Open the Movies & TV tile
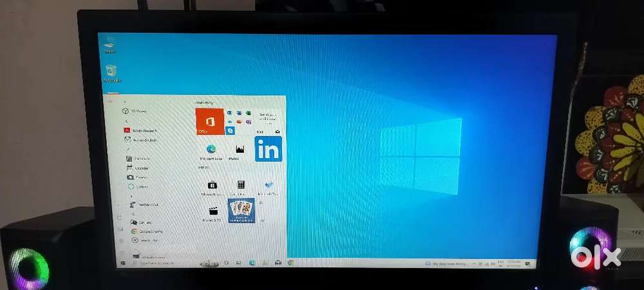This screenshot has width=644, height=290. 213,213
